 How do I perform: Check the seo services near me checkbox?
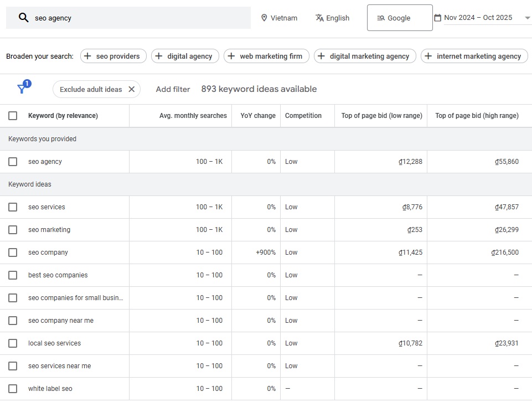[x=13, y=366]
